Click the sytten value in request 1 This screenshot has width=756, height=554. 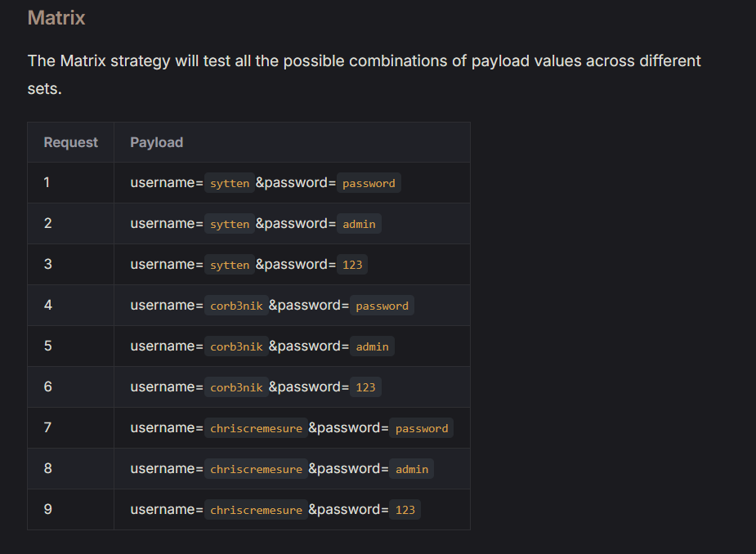coord(230,183)
